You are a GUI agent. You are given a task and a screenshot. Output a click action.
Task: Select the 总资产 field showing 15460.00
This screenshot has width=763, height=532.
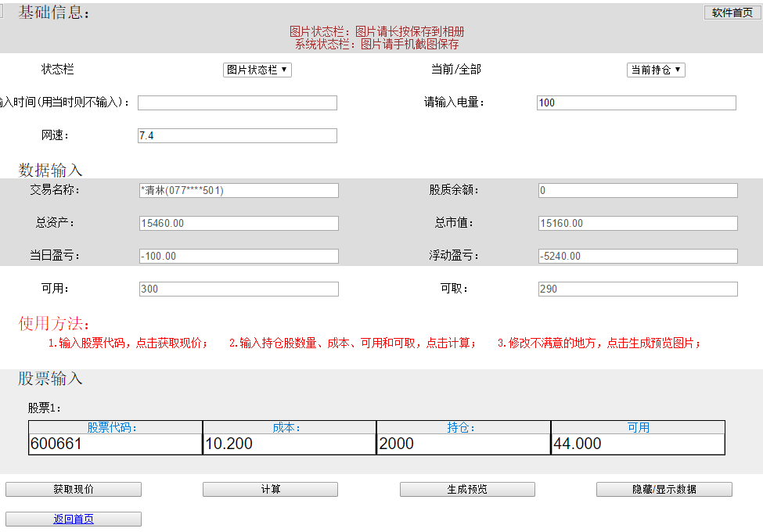pos(239,223)
